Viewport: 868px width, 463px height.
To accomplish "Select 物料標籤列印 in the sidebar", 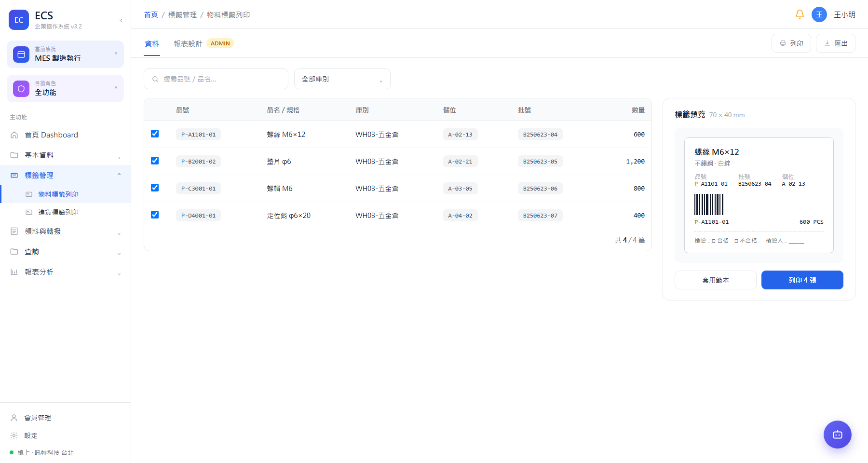I will tap(65, 194).
